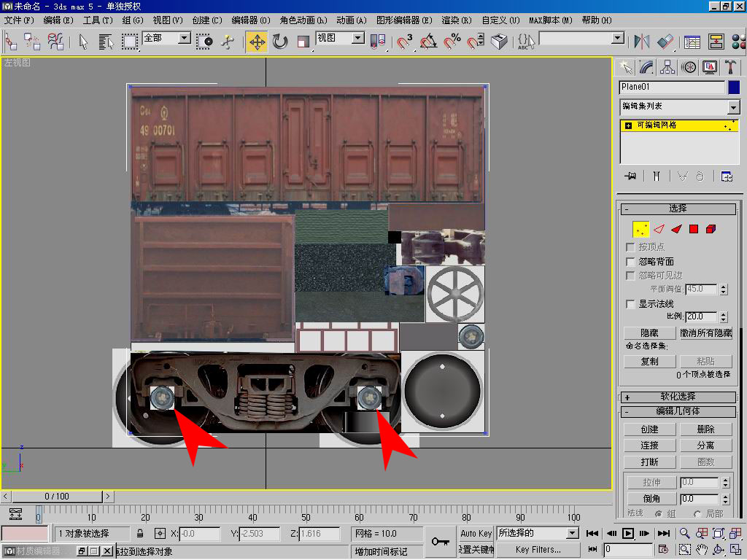The image size is (747, 560).
Task: Enable 忽略可见边 checkbox
Action: pyautogui.click(x=630, y=275)
